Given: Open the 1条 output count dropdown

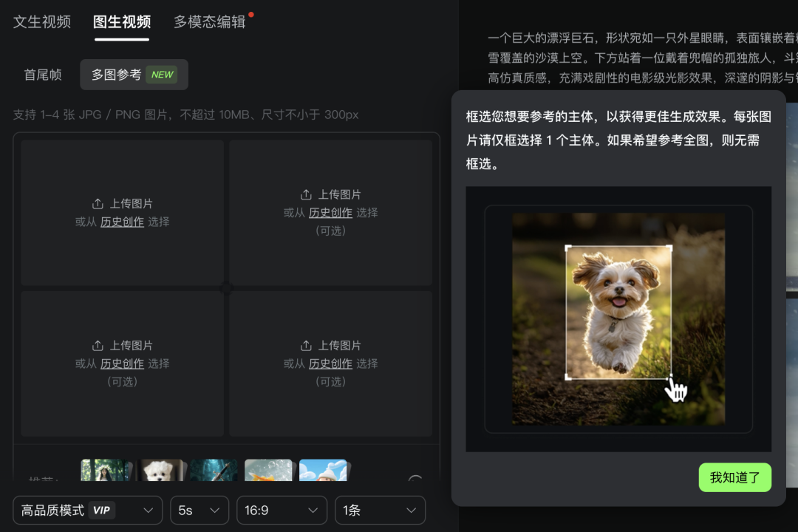Looking at the screenshot, I should pyautogui.click(x=380, y=510).
